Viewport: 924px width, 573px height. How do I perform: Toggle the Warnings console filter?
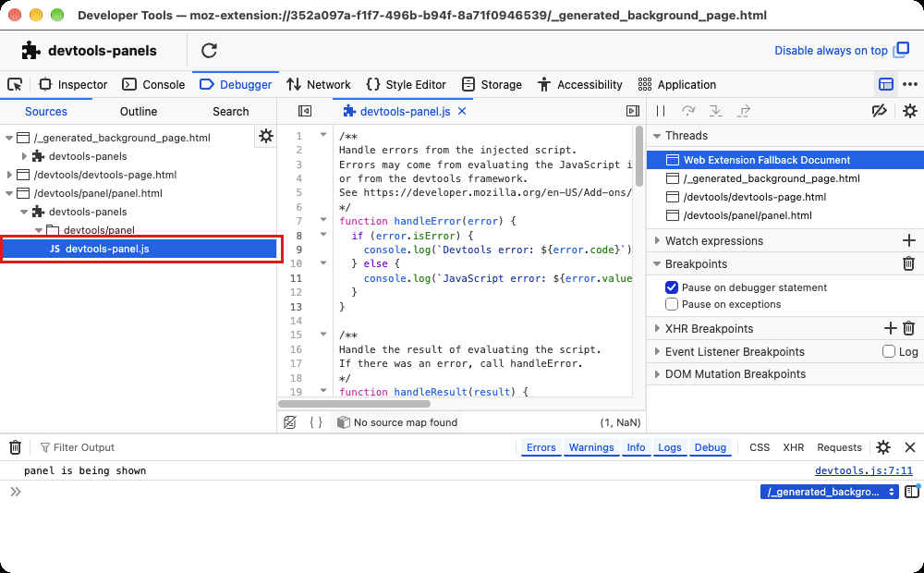591,447
